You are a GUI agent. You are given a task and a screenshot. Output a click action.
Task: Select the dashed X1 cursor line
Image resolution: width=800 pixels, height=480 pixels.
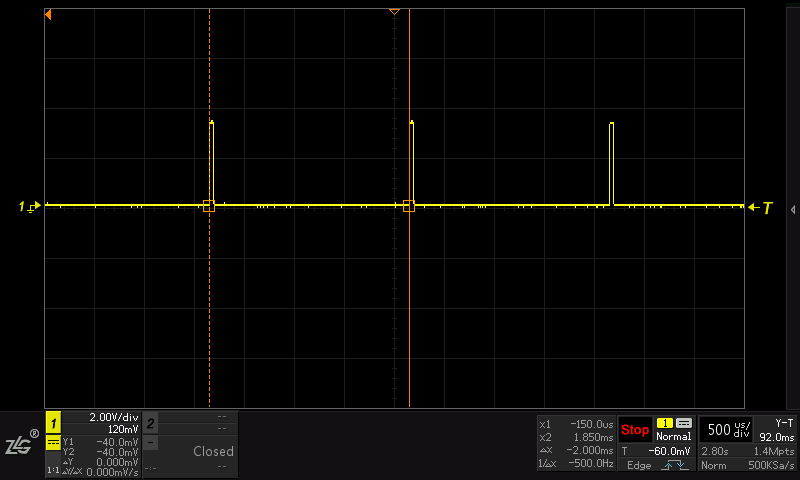pos(209,208)
